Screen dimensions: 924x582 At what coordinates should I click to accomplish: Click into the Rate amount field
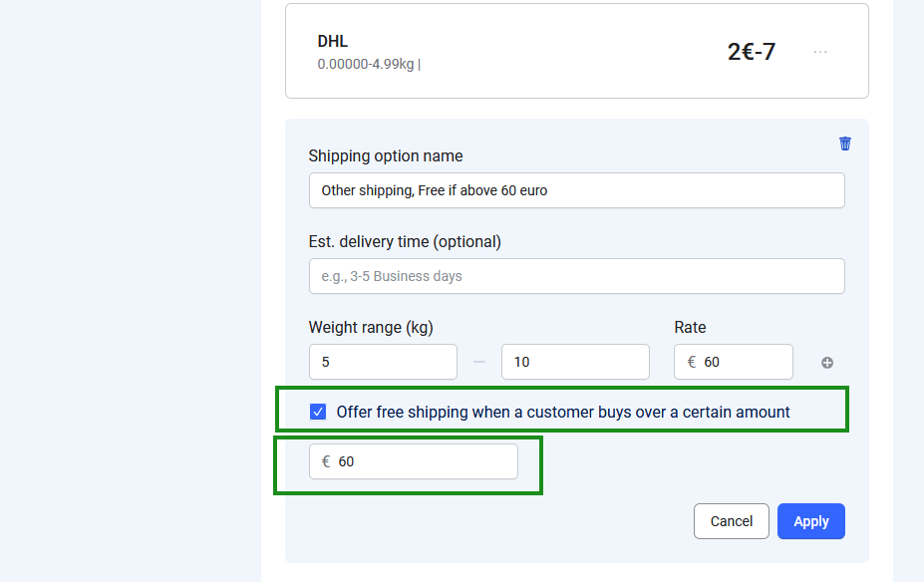pyautogui.click(x=743, y=362)
